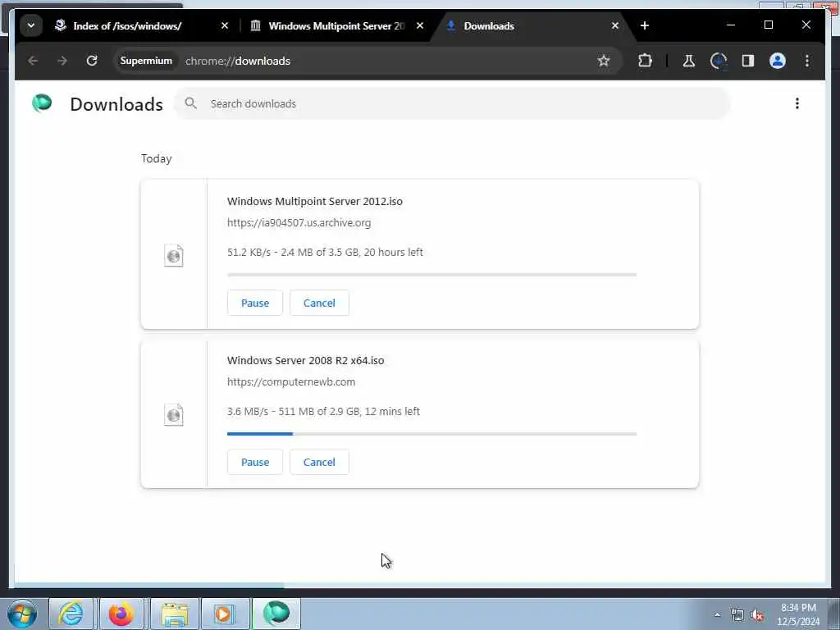Close the Index of /isos/windows/ tab
The image size is (840, 630).
tap(225, 25)
